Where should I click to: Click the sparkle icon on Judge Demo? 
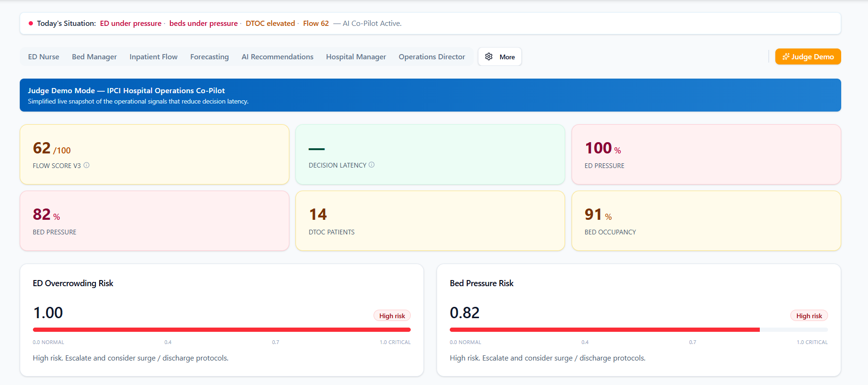786,56
